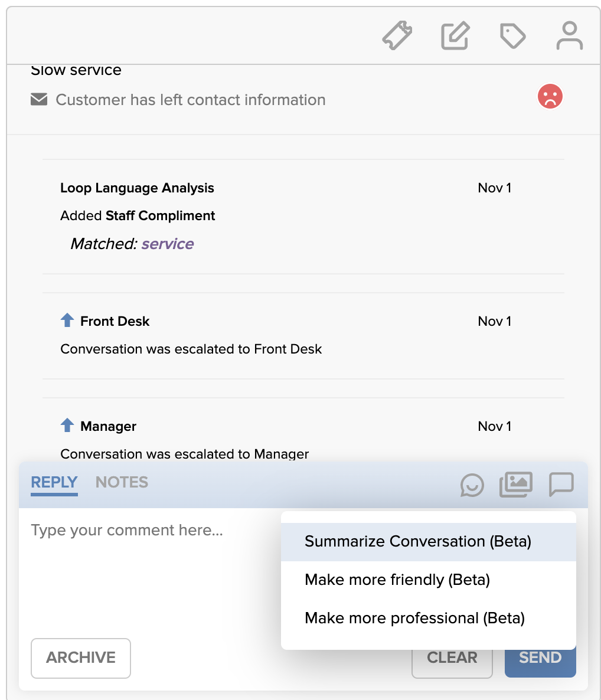
Task: Switch to the NOTES tab
Action: [x=122, y=482]
